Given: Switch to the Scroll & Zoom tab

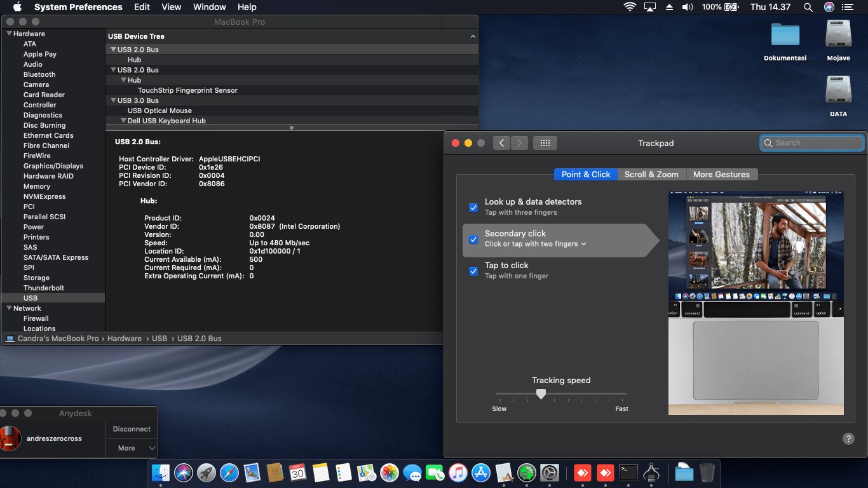Looking at the screenshot, I should [x=651, y=174].
